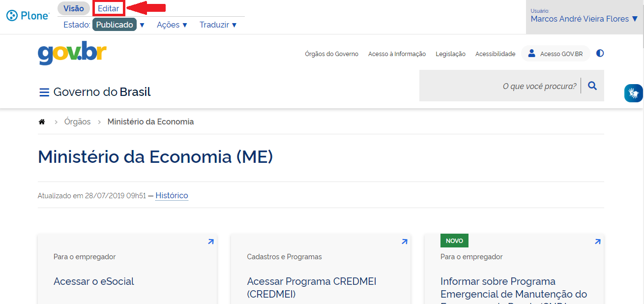Click the Governo do Brasil title
Screen dimensions: 644x304
click(102, 92)
